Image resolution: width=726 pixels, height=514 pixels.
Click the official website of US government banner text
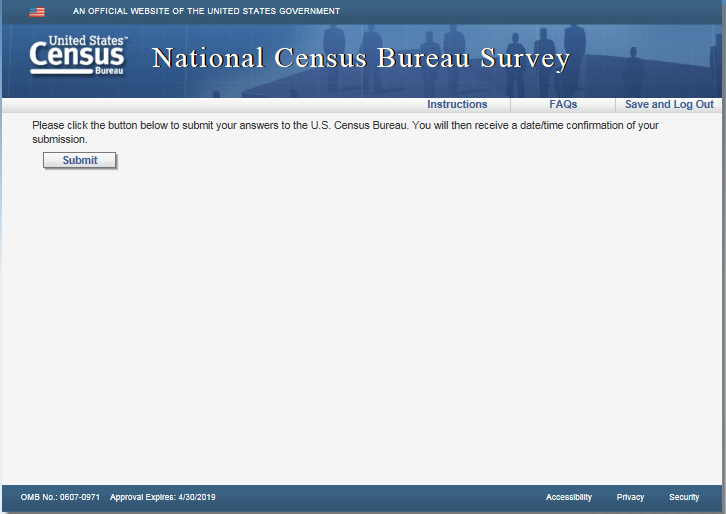click(x=207, y=11)
